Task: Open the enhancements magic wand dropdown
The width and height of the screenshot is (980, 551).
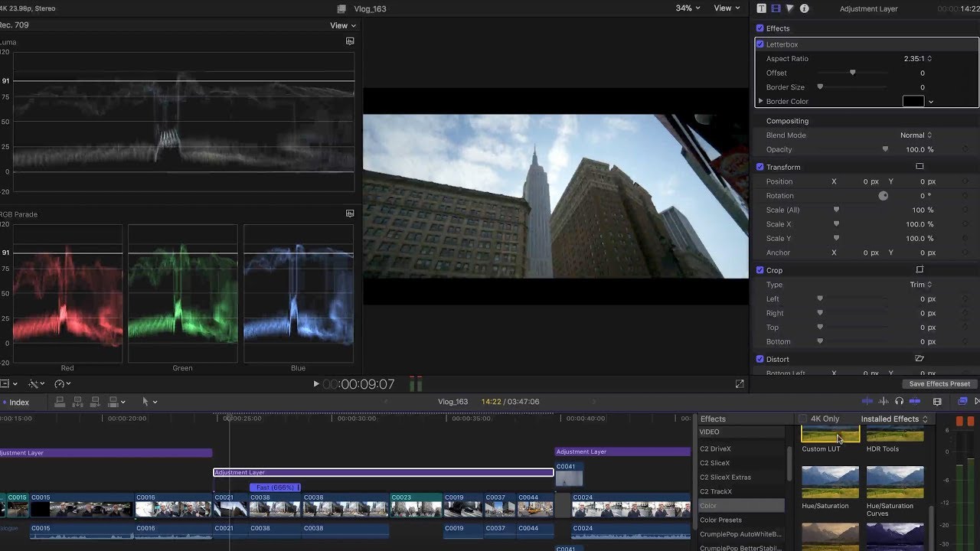Action: [x=36, y=383]
